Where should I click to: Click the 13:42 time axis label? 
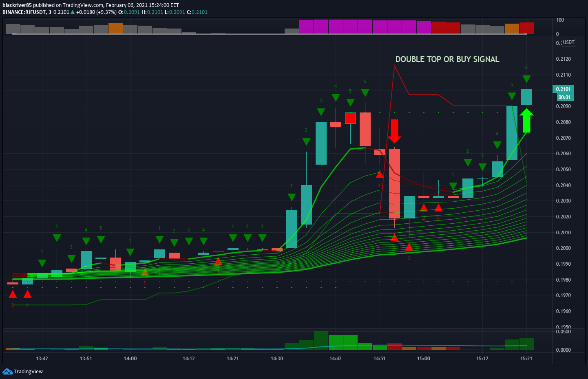[42, 359]
